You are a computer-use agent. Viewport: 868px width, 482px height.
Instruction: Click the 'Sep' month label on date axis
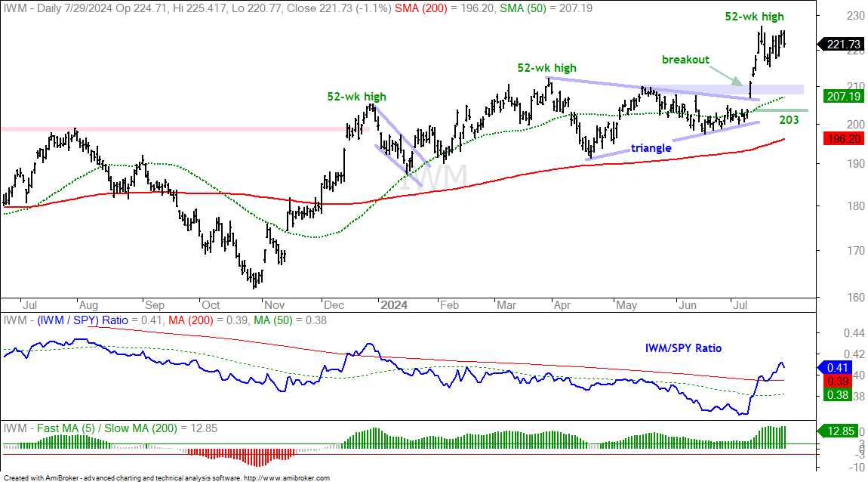(x=155, y=304)
